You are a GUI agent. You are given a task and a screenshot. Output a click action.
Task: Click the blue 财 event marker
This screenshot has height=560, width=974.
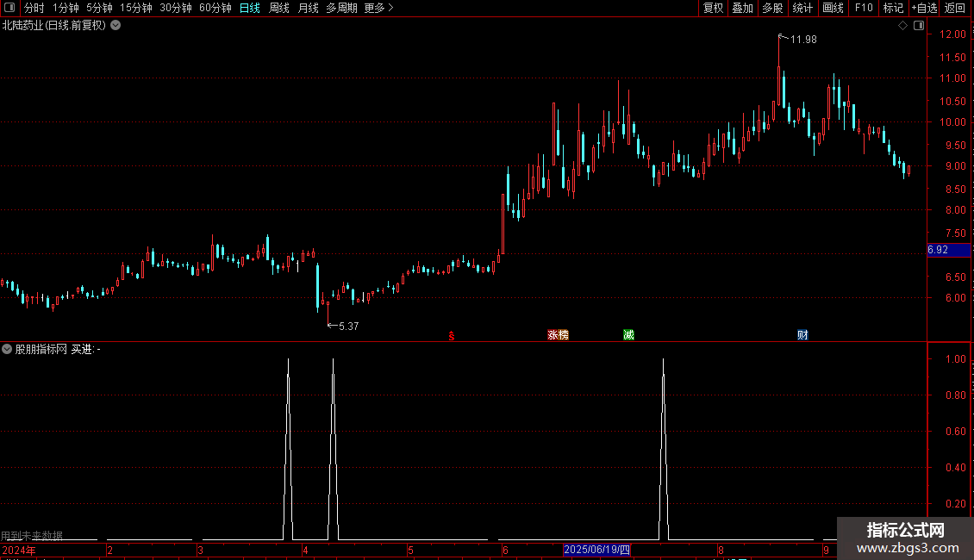click(802, 335)
